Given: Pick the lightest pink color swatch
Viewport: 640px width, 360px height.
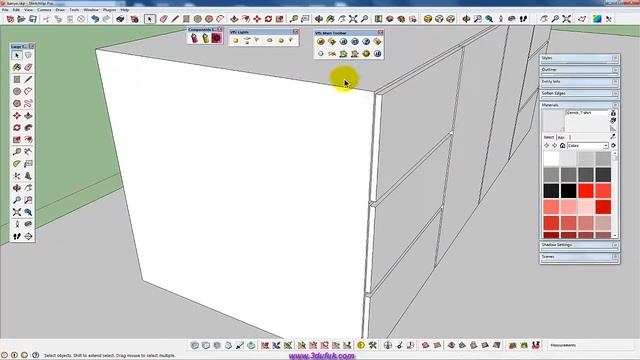Looking at the screenshot, I should [586, 207].
